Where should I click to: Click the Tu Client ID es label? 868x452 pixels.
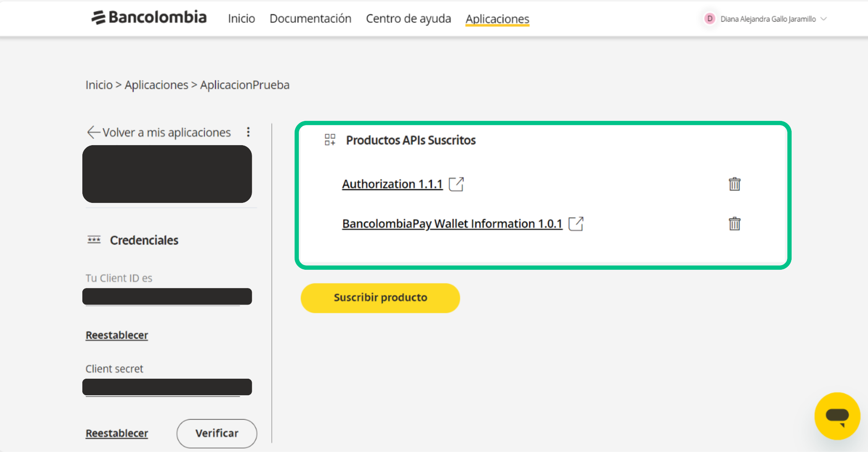[119, 278]
